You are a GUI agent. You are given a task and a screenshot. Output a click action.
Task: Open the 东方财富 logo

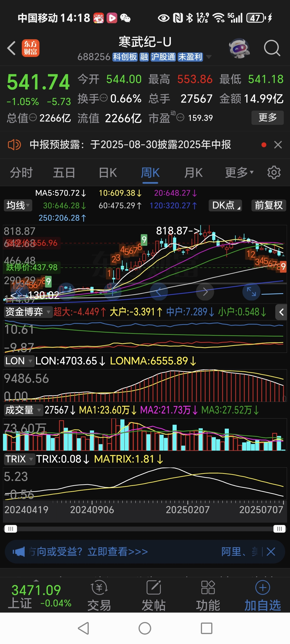[30, 48]
